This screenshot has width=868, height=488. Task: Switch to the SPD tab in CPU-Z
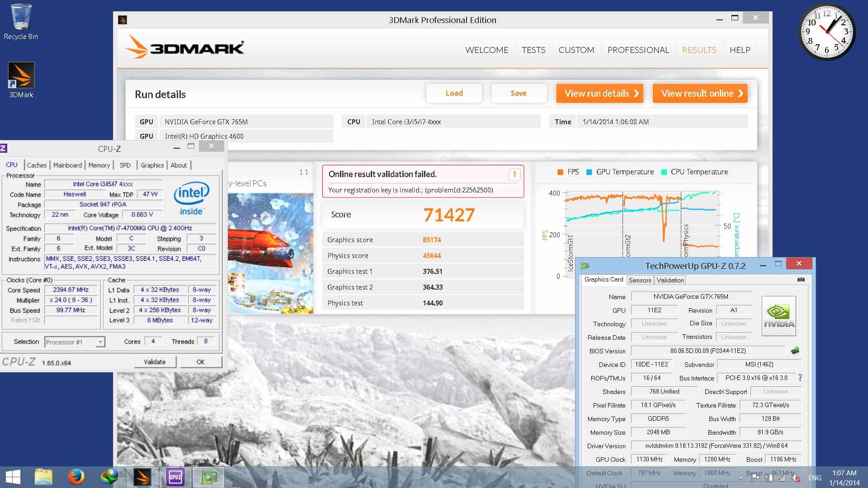(125, 165)
